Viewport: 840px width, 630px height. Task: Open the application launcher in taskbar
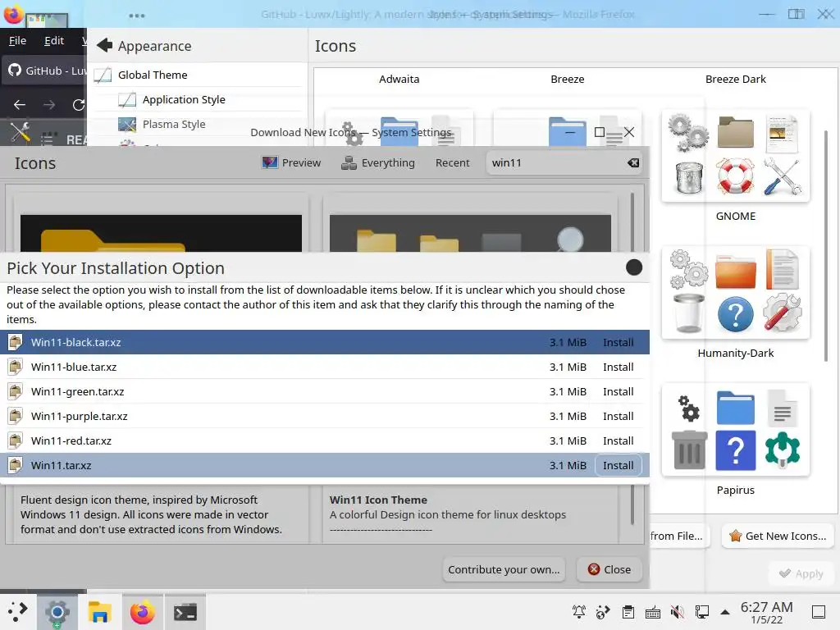pos(17,612)
